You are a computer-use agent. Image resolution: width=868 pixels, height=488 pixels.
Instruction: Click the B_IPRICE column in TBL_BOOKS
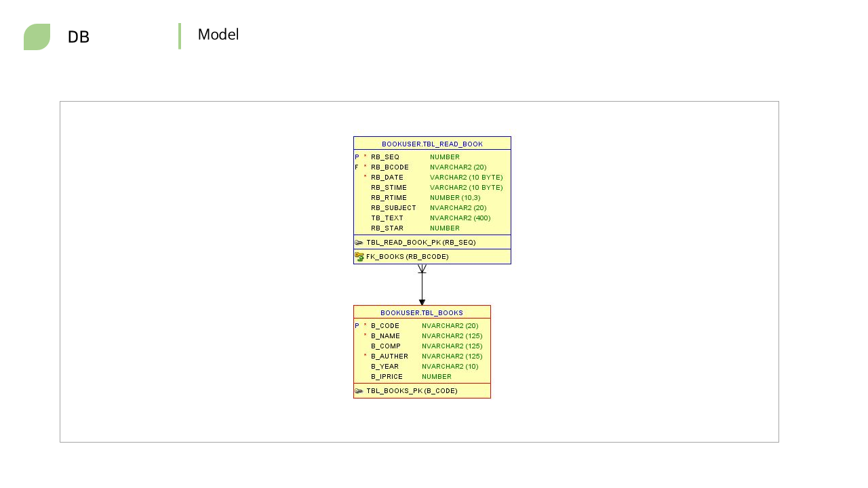[x=387, y=377]
